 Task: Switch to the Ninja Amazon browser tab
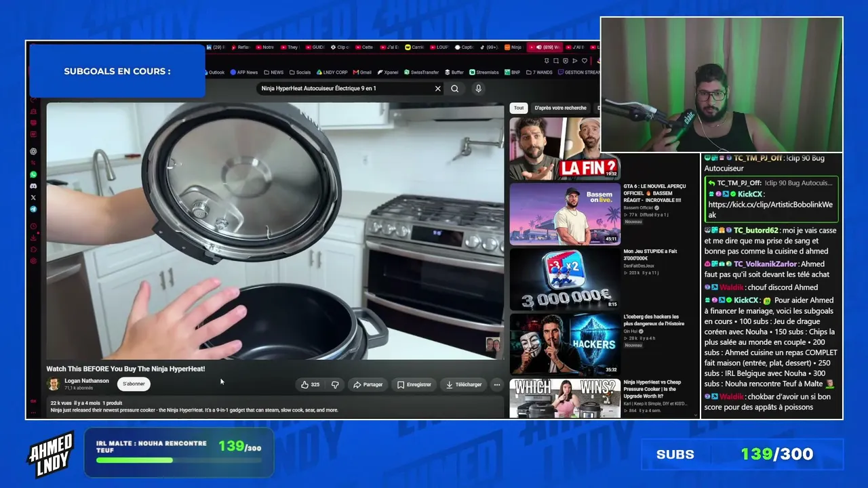[513, 47]
